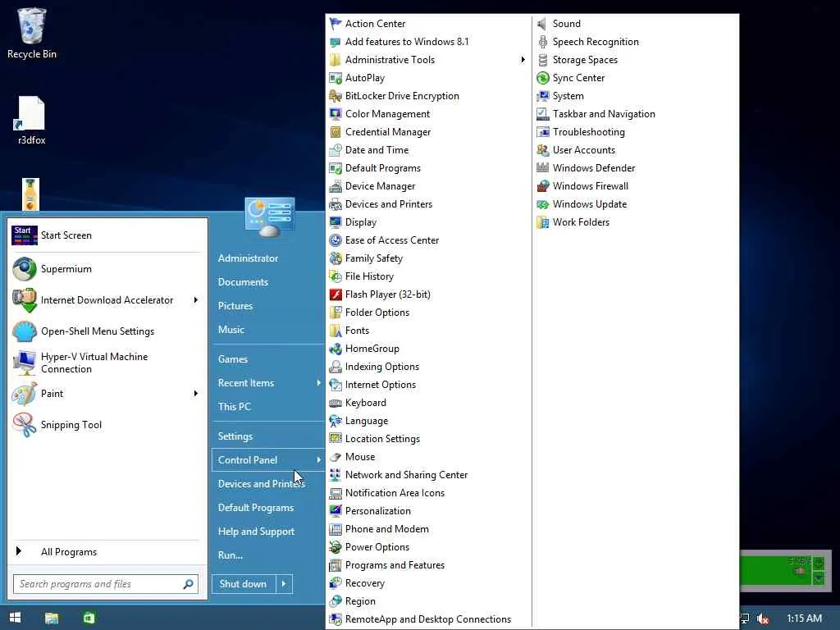Click the Mouse icon

click(336, 457)
